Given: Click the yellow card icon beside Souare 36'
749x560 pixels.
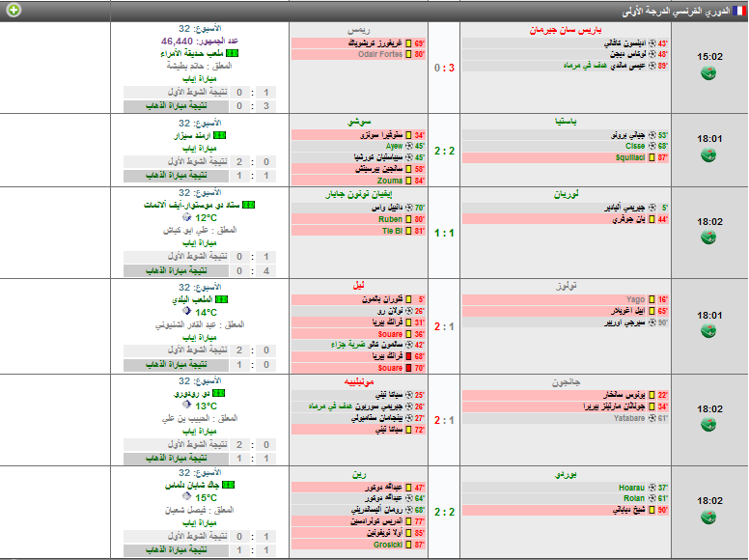Looking at the screenshot, I should coord(409,334).
